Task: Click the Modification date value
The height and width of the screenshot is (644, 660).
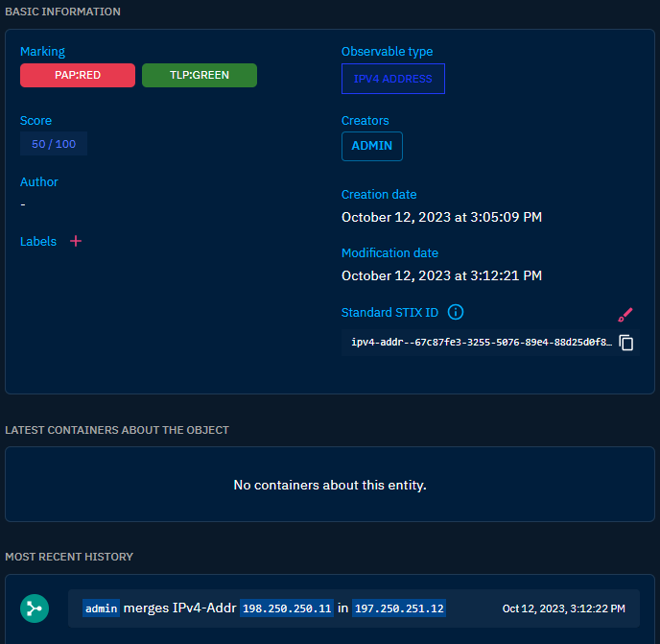Action: (441, 275)
